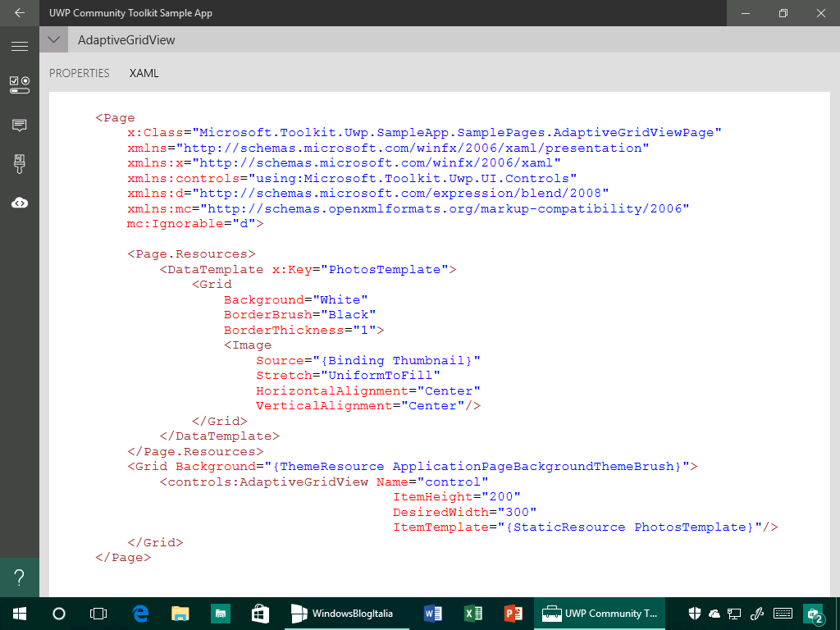Click the Source Binding Thumbnail line
This screenshot has width=840, height=630.
[368, 361]
